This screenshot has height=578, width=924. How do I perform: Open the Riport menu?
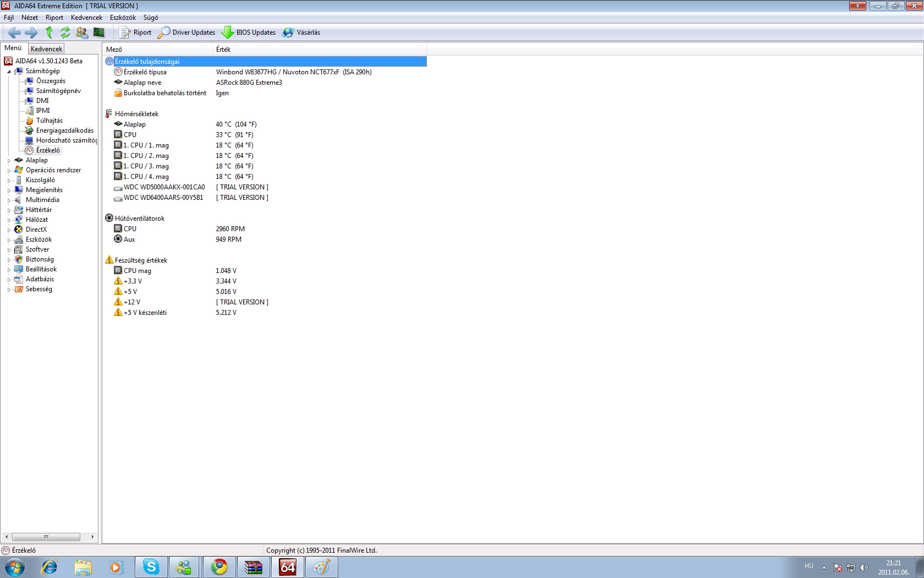(x=54, y=18)
